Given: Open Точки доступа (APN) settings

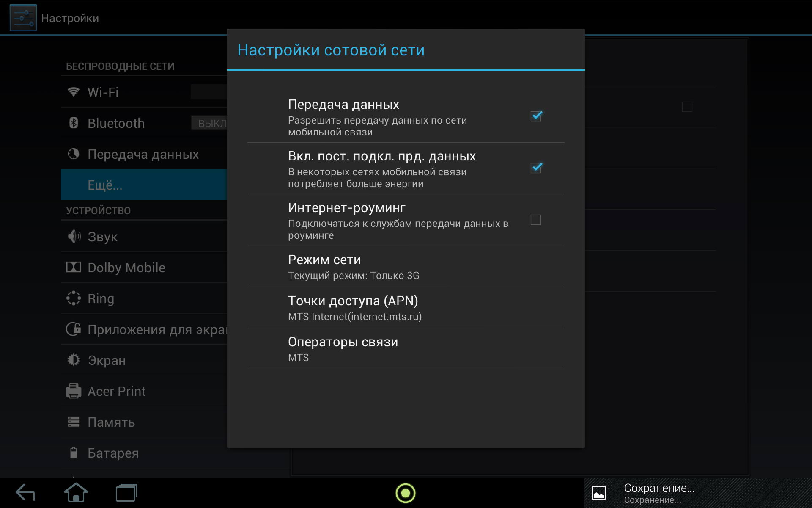Looking at the screenshot, I should [406, 308].
